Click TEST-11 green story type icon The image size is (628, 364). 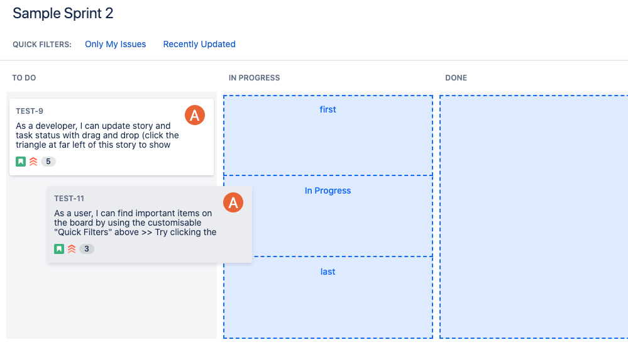pyautogui.click(x=59, y=249)
